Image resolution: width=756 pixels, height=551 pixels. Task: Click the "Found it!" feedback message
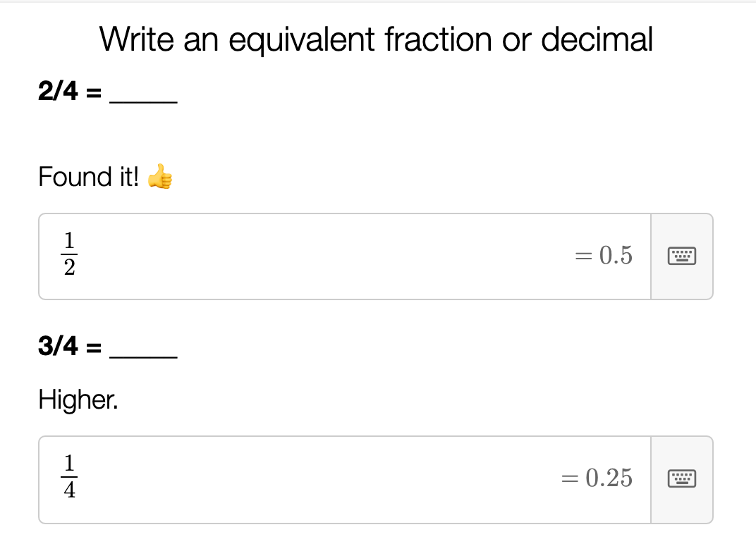[88, 177]
